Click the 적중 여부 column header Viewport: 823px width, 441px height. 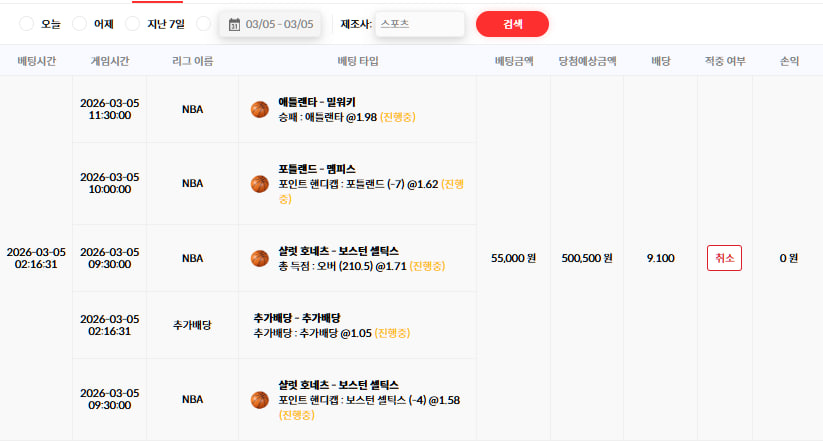[725, 61]
